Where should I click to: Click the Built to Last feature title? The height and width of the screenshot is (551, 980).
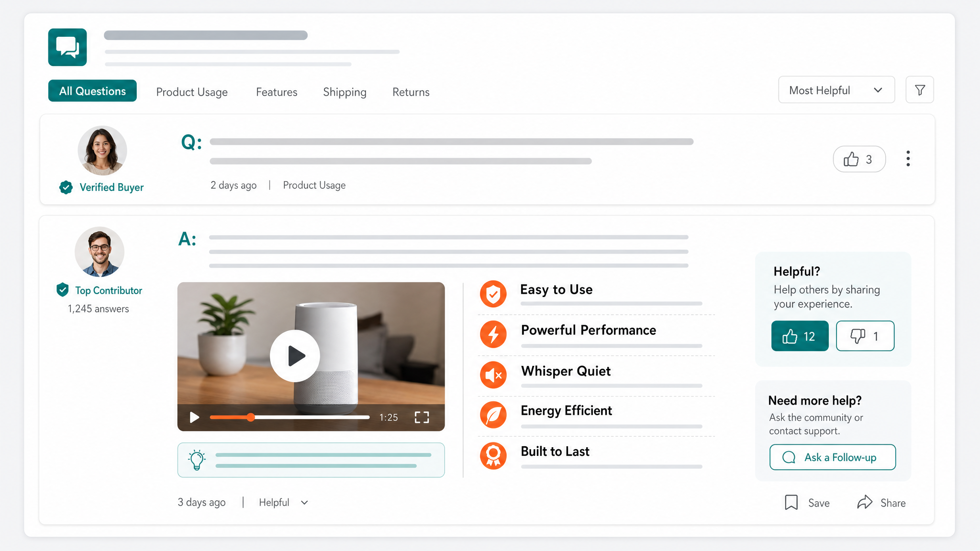point(555,452)
